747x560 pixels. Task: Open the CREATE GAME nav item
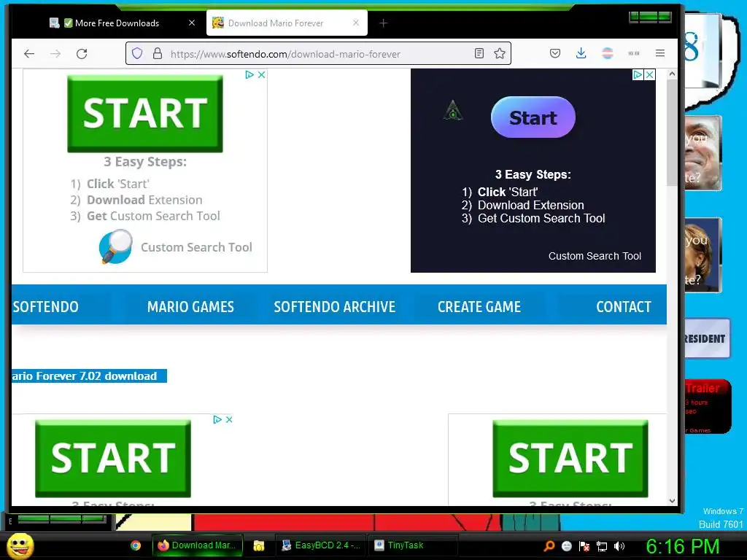479,307
